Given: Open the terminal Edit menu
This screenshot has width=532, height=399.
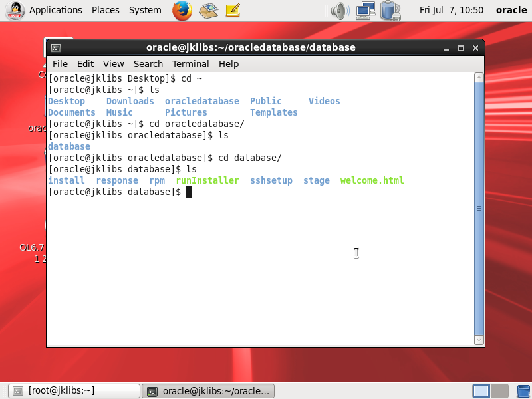Looking at the screenshot, I should [85, 64].
